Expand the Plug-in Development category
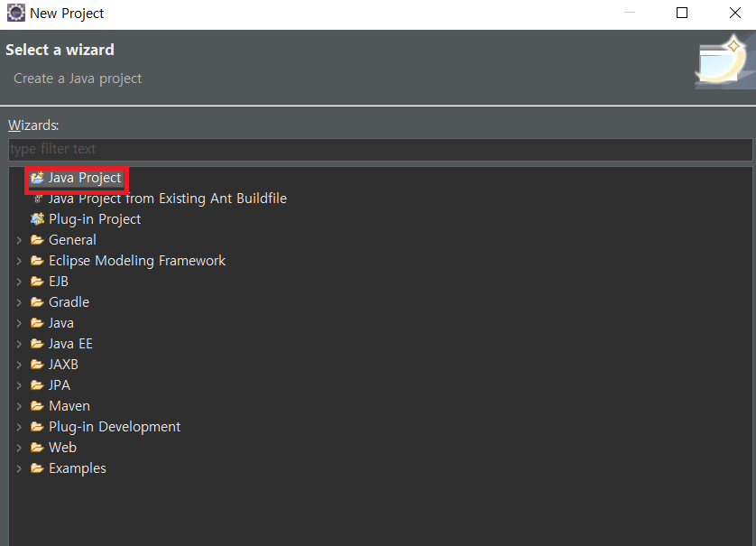This screenshot has width=756, height=546. tap(19, 427)
